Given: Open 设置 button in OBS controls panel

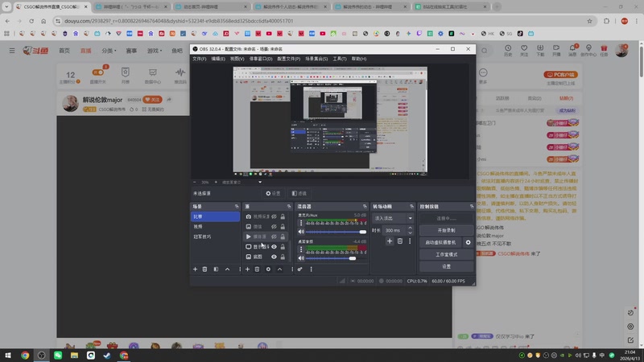Looking at the screenshot, I should (x=447, y=267).
